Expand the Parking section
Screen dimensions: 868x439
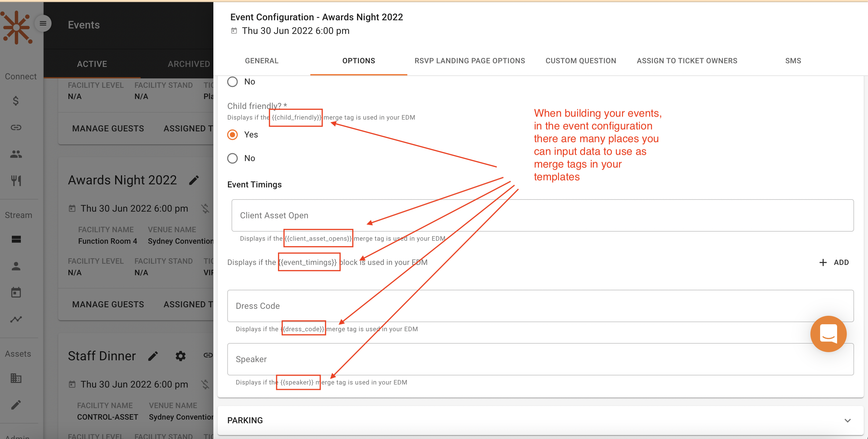(x=847, y=420)
